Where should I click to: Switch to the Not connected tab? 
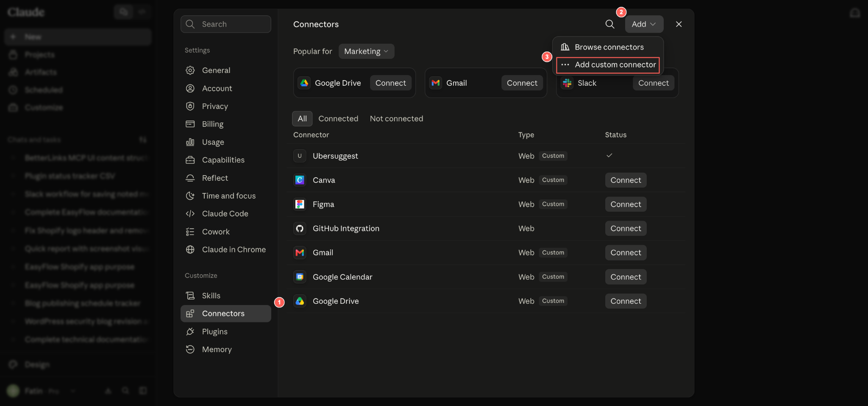[396, 119]
